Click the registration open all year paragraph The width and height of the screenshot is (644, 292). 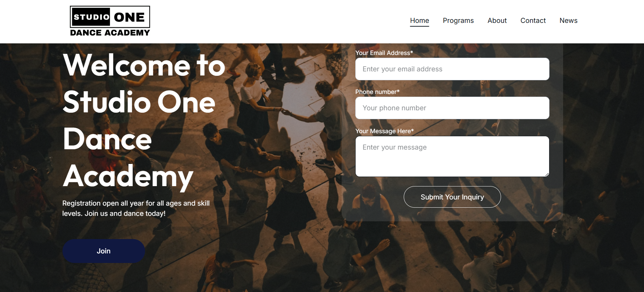[136, 208]
